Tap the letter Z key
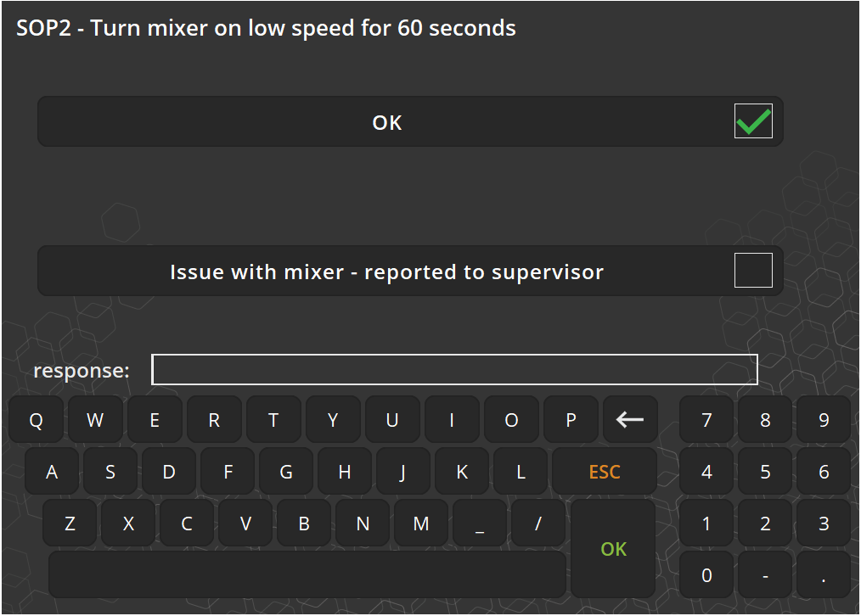The width and height of the screenshot is (861, 616). (70, 524)
